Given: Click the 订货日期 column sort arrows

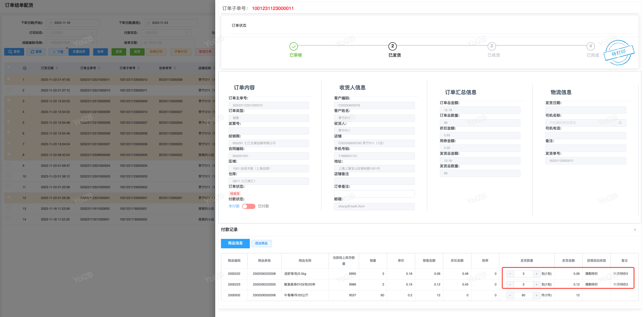Looking at the screenshot, I should click(x=57, y=68).
